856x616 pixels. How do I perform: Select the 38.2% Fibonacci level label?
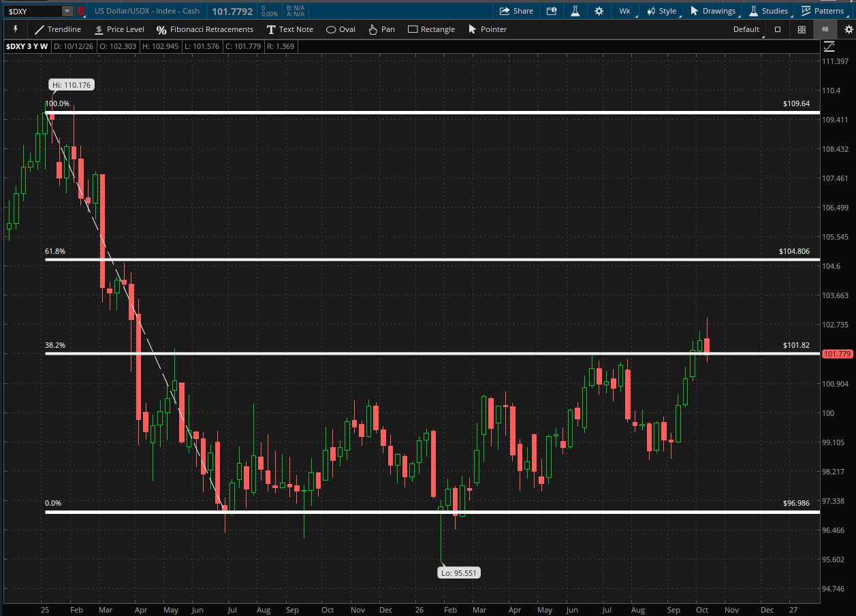click(x=55, y=345)
